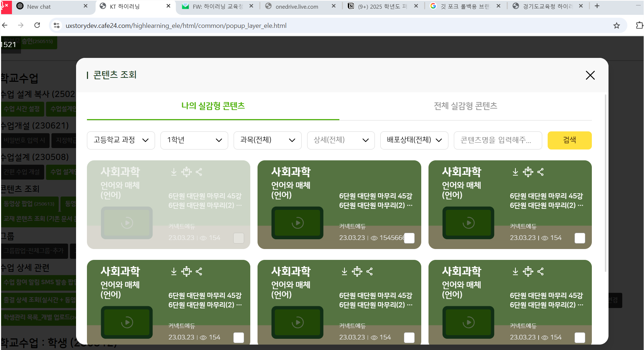Click the move icon on bottom-left card
Image resolution: width=644 pixels, height=350 pixels.
pos(187,271)
